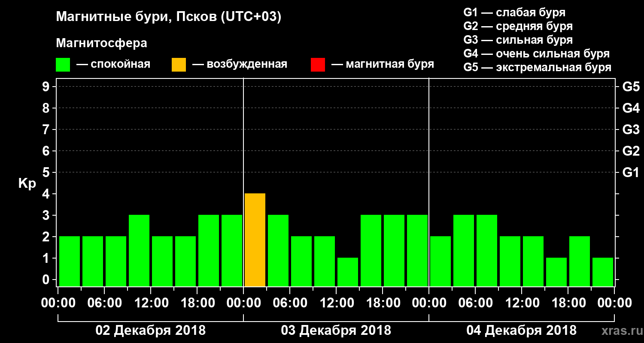Click the '18:00' time label under 03 December
Viewport: 644px width, 343px height.
pyautogui.click(x=383, y=303)
